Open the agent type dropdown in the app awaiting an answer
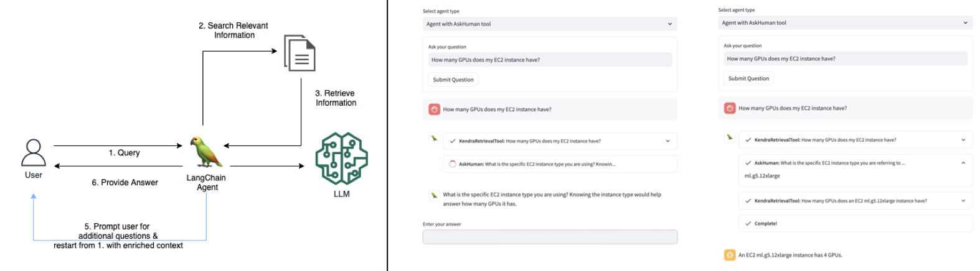The image size is (980, 271). [x=549, y=24]
